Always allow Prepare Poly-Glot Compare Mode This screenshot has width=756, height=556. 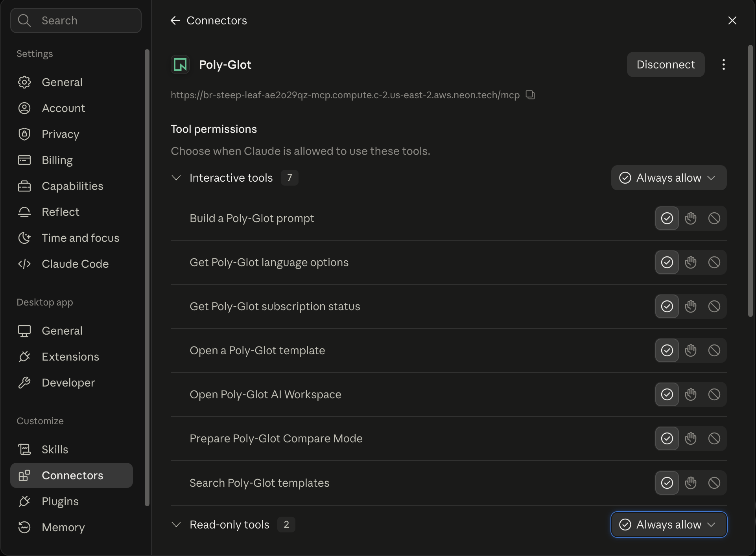click(667, 438)
